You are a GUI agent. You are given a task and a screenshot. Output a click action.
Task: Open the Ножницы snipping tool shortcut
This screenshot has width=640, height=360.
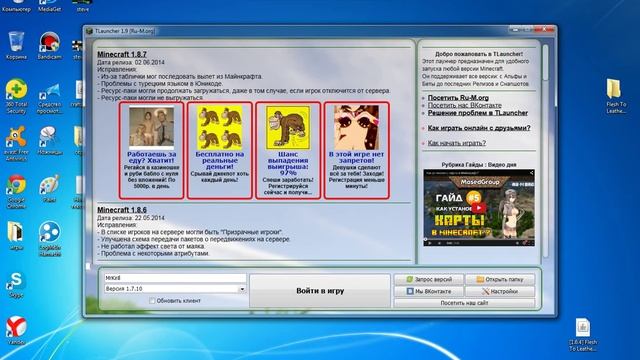[x=49, y=141]
